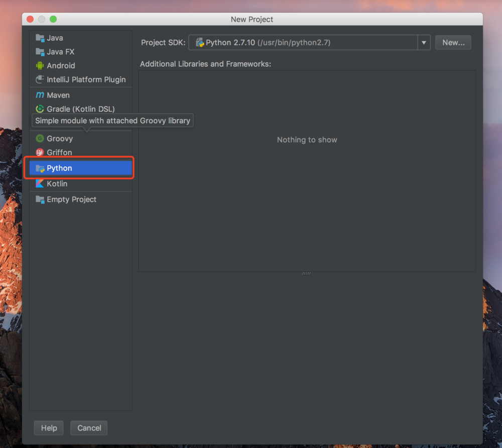Select the Kotlin icon

[x=40, y=183]
